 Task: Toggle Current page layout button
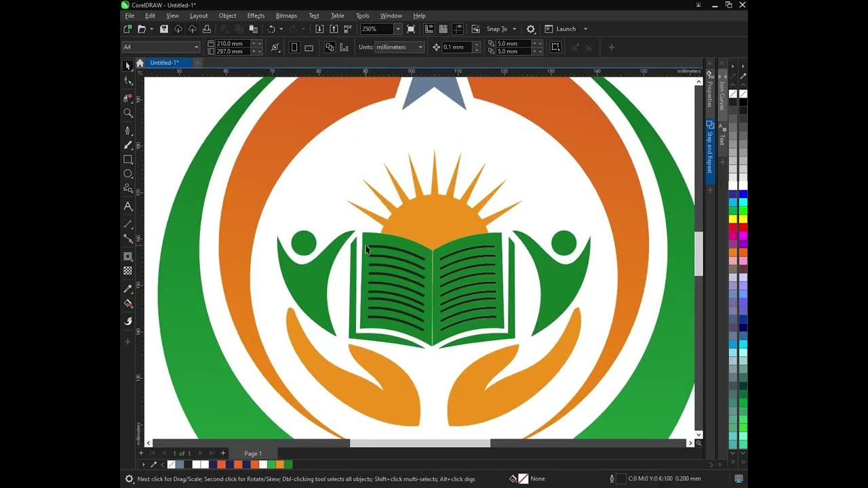pos(344,47)
